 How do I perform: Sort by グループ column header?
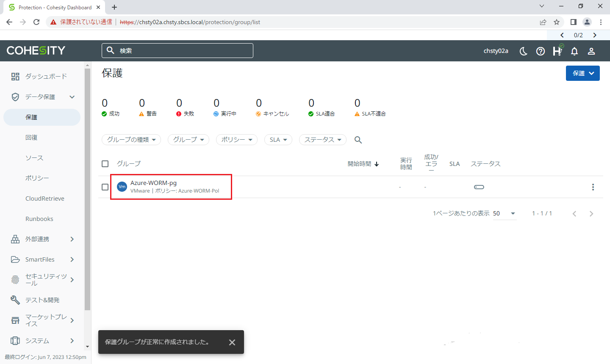[x=129, y=164]
